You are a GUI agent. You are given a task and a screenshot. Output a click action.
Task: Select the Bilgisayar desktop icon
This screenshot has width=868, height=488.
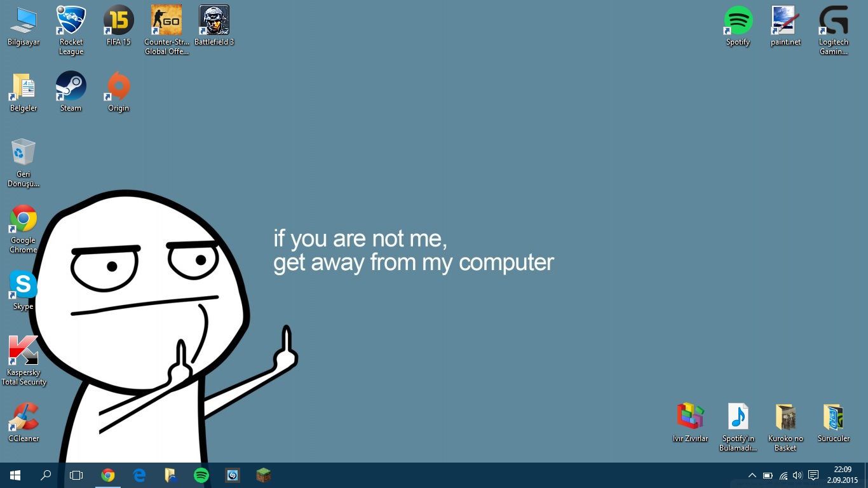[24, 26]
